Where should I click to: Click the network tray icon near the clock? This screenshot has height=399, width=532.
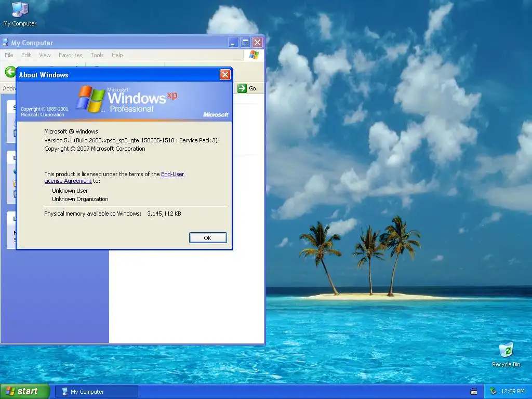coord(494,391)
